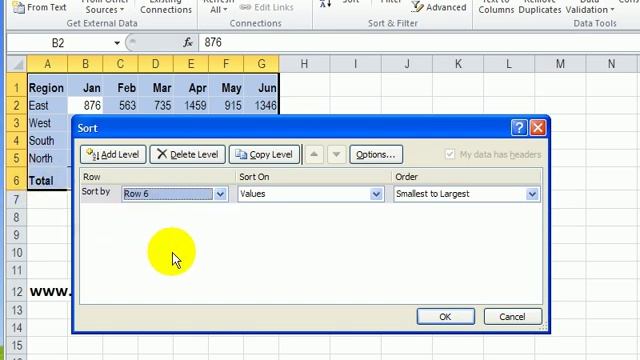Click the May header cell

226,88
